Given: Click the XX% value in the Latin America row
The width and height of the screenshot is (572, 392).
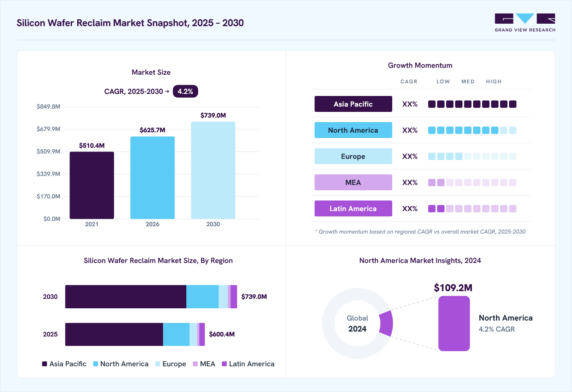Looking at the screenshot, I should (x=410, y=209).
